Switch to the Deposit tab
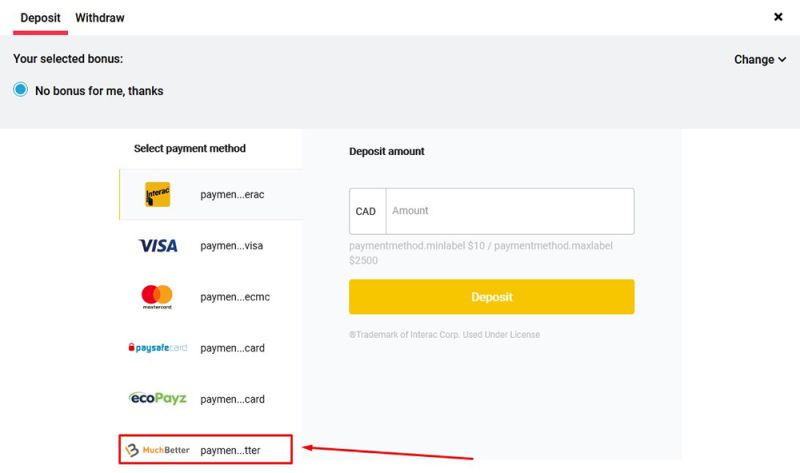 [40, 18]
